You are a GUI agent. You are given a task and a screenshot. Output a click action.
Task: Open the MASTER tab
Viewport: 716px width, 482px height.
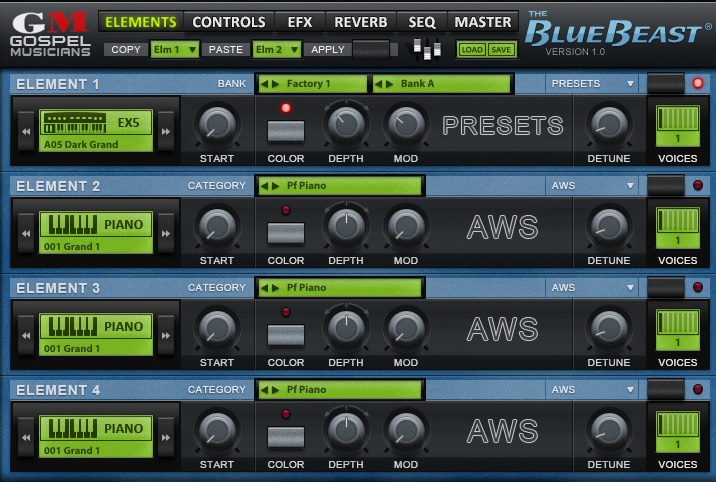[483, 22]
